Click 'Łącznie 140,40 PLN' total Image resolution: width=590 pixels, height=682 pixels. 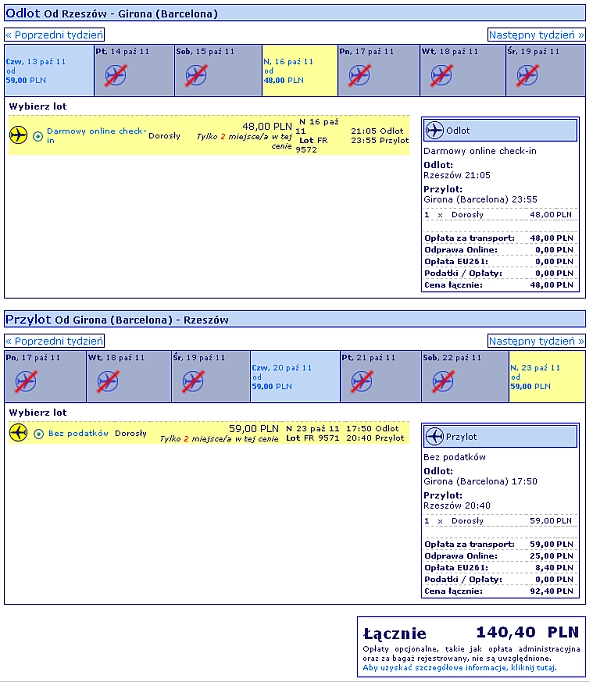coord(471,632)
